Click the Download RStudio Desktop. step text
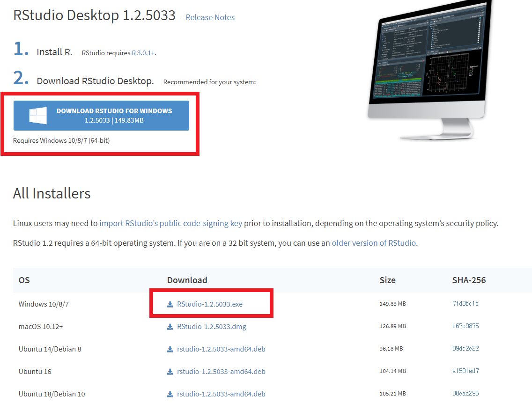This screenshot has width=532, height=403. 96,81
